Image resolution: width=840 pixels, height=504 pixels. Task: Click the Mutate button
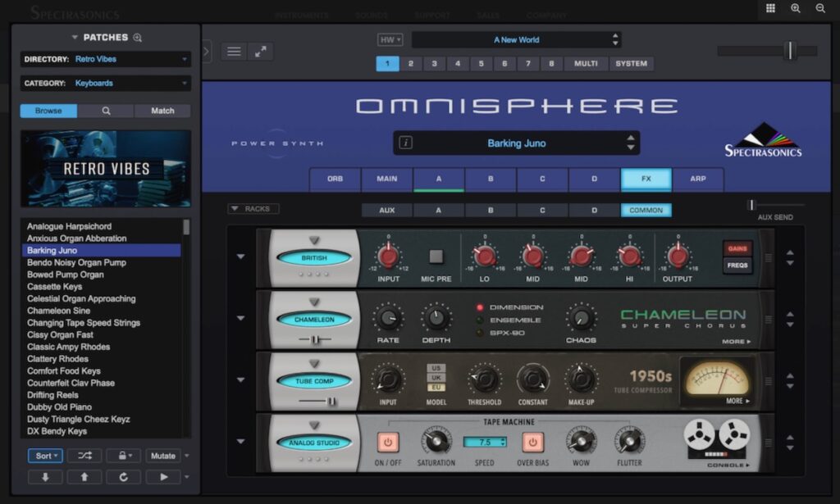tap(163, 456)
